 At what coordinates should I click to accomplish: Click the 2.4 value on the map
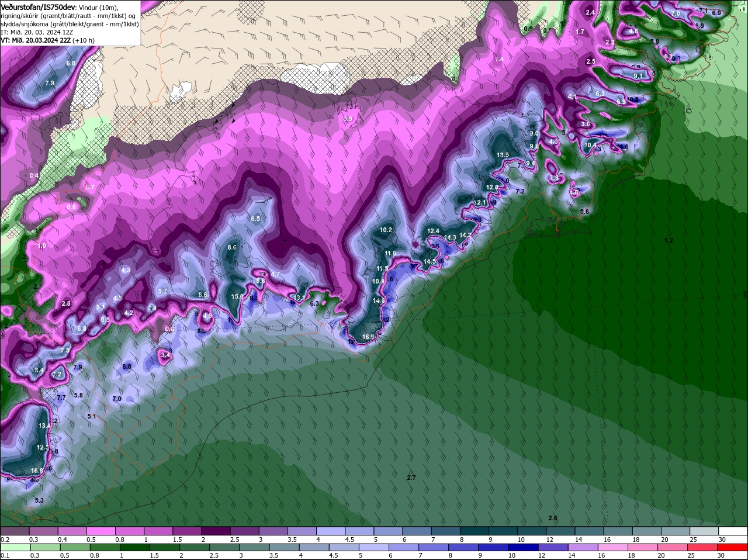(590, 12)
